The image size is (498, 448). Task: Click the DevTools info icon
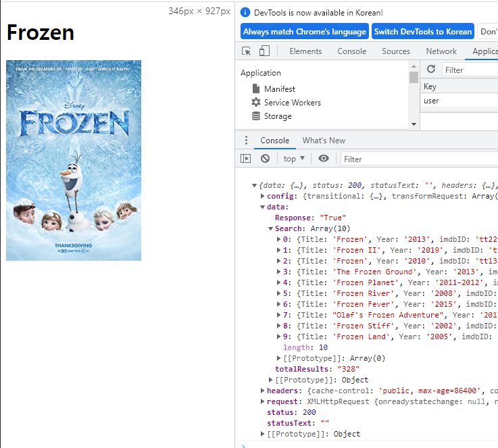245,12
